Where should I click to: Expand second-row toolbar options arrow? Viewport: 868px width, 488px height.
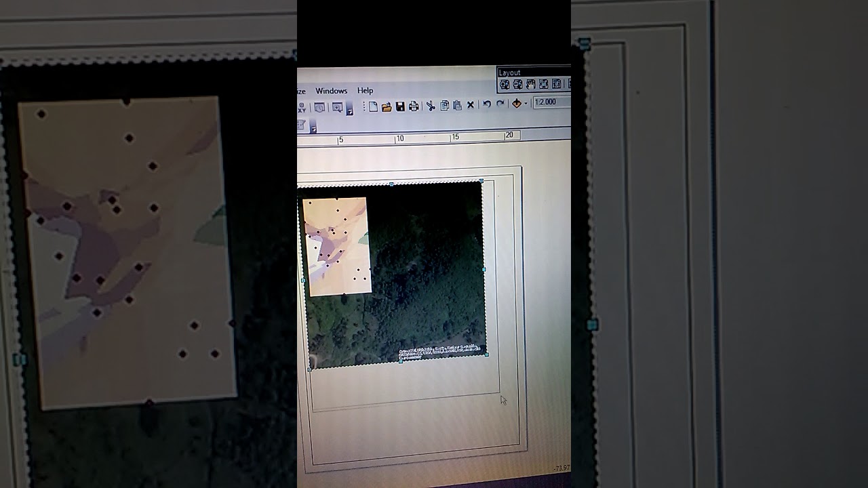(313, 126)
